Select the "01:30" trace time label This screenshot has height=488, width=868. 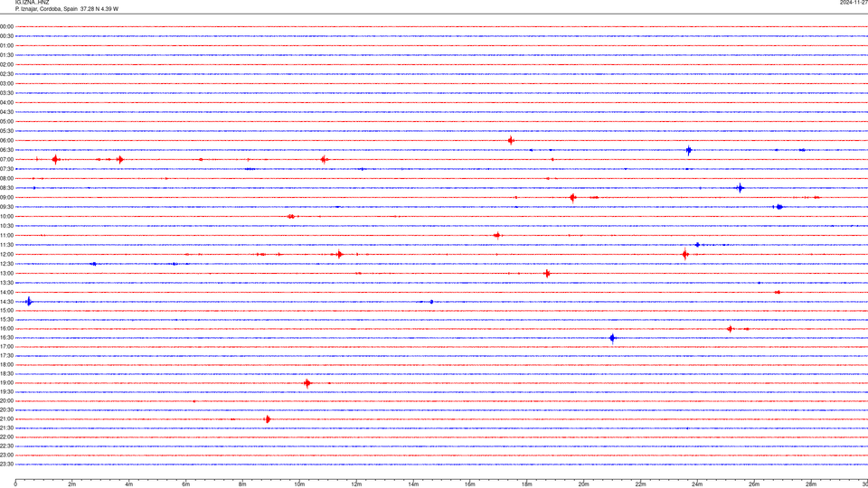[6, 55]
